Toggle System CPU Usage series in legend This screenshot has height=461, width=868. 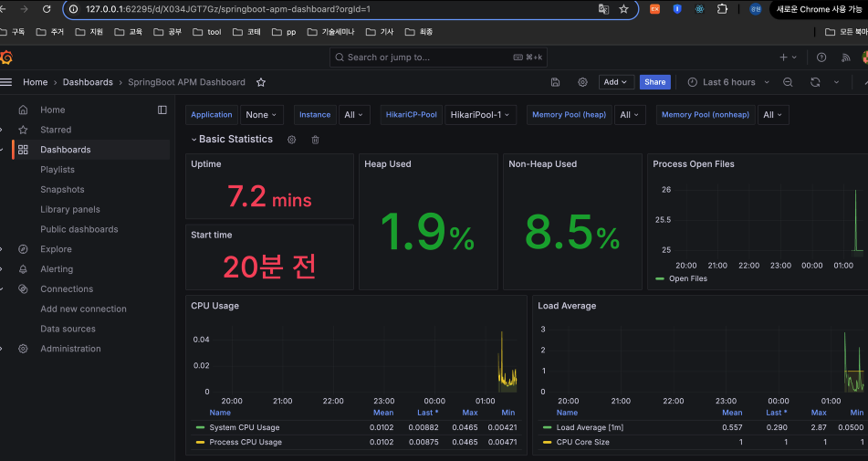pos(244,427)
